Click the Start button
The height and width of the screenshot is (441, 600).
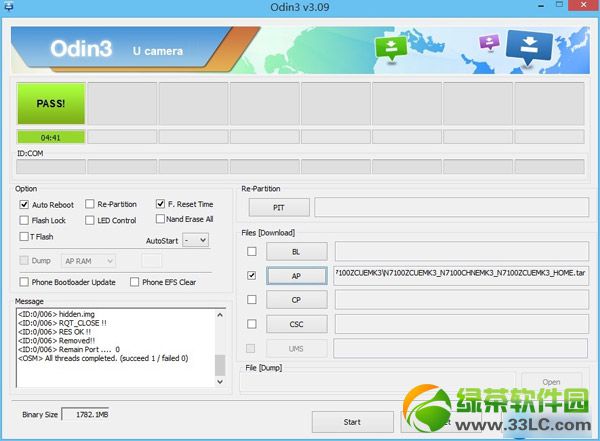point(352,422)
